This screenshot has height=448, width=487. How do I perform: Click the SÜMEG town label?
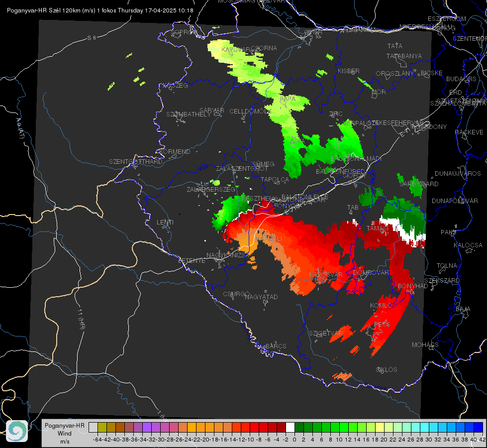click(263, 164)
